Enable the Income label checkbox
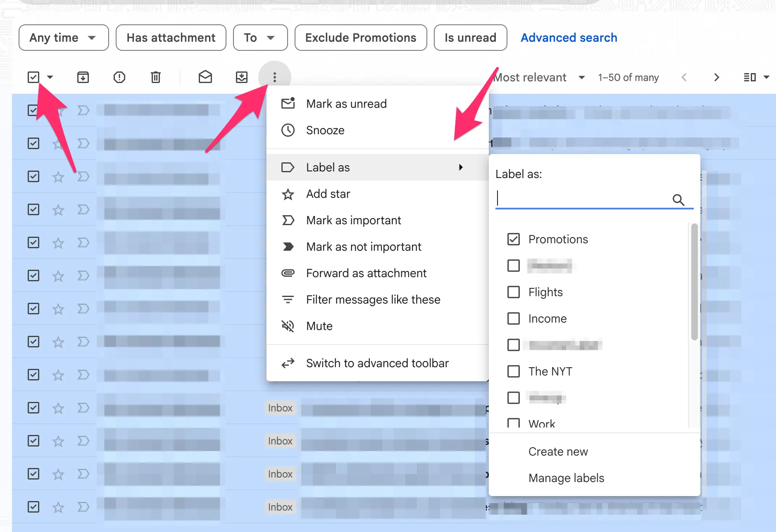Viewport: 776px width, 532px height. tap(514, 318)
